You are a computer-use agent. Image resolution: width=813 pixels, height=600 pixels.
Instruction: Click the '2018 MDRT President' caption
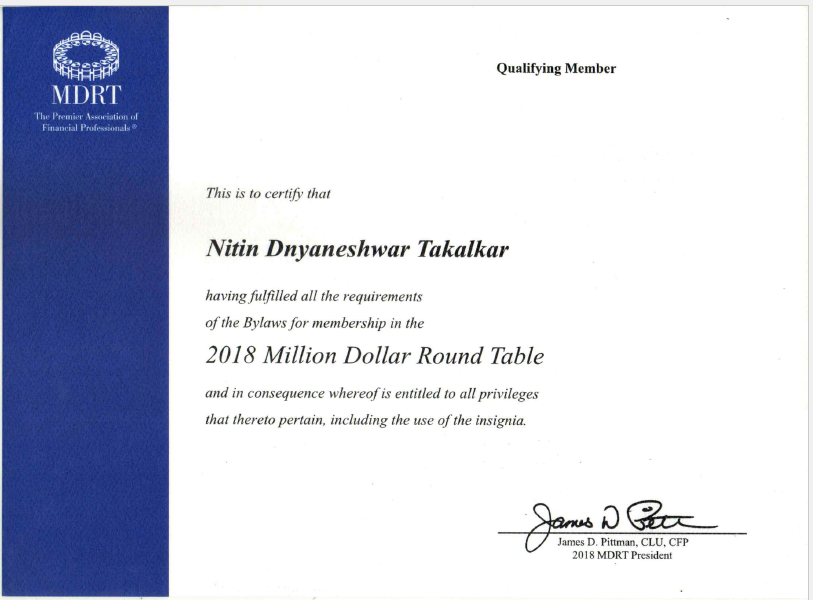(623, 556)
